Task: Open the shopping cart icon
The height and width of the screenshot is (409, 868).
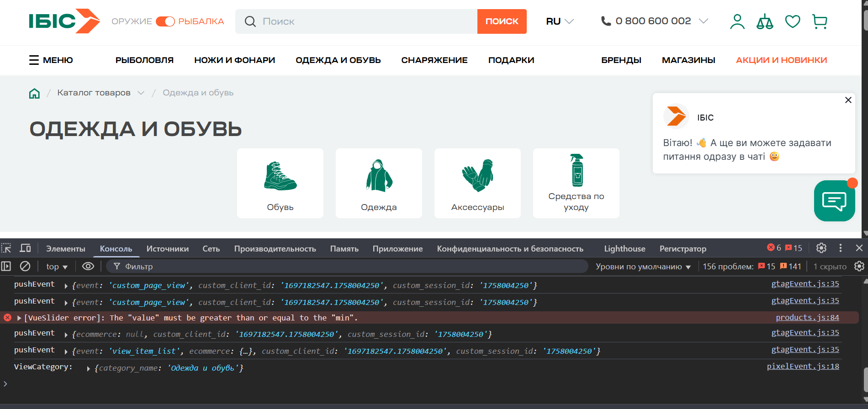Action: pyautogui.click(x=820, y=21)
